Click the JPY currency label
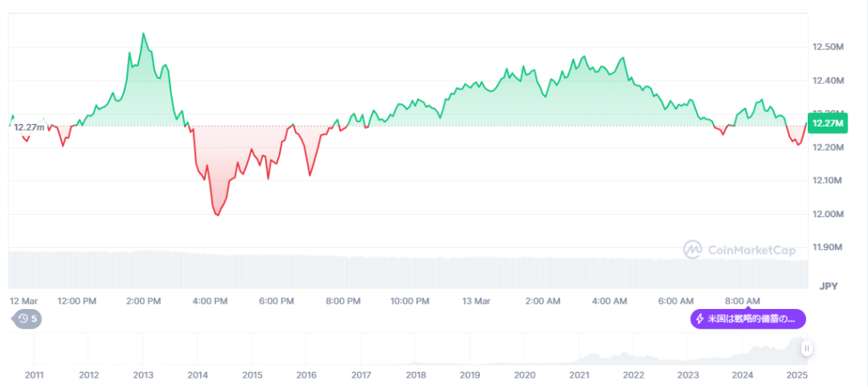868x387 pixels. (x=828, y=286)
